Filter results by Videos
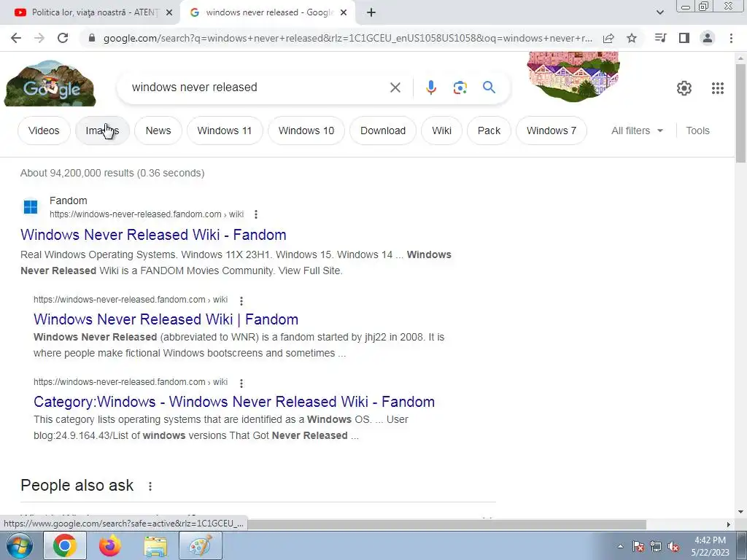Image resolution: width=747 pixels, height=560 pixels. [44, 131]
